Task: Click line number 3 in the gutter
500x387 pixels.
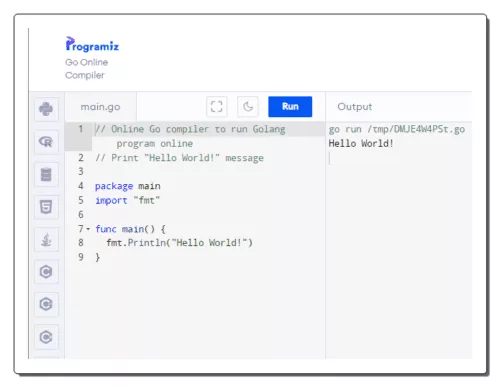Action: pyautogui.click(x=81, y=171)
